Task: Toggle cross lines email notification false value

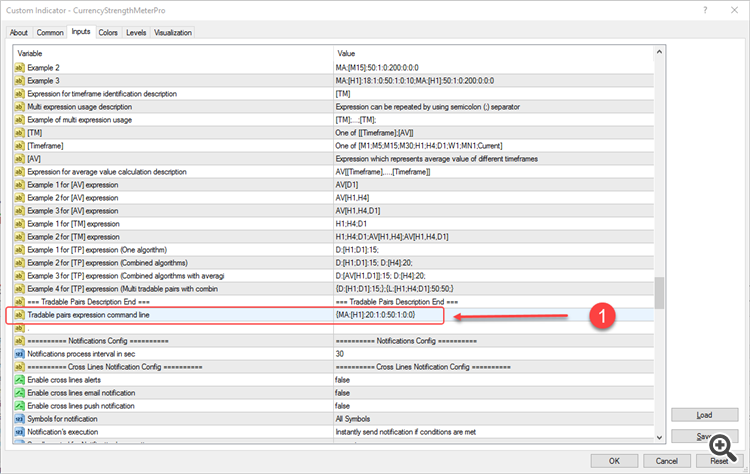Action: point(342,393)
